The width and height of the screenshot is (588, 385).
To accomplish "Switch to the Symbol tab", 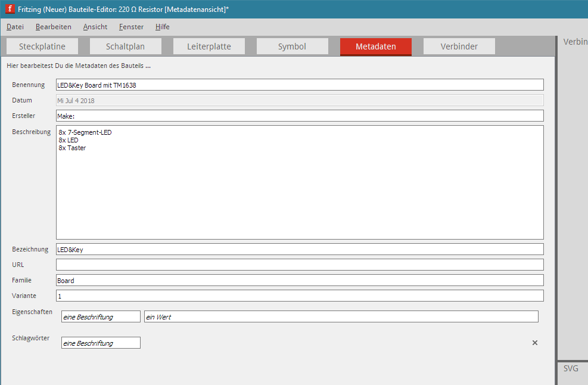I will [292, 46].
